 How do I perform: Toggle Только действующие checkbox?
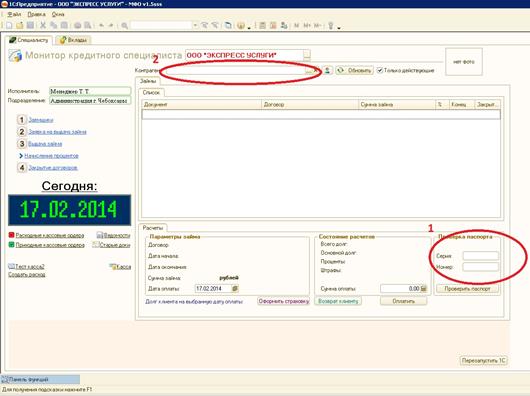[380, 70]
